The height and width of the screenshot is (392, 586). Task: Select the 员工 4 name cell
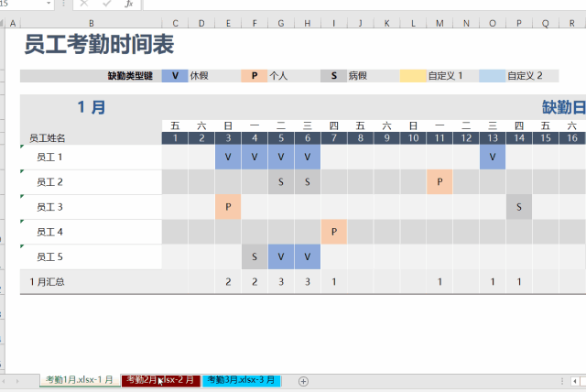tap(92, 232)
